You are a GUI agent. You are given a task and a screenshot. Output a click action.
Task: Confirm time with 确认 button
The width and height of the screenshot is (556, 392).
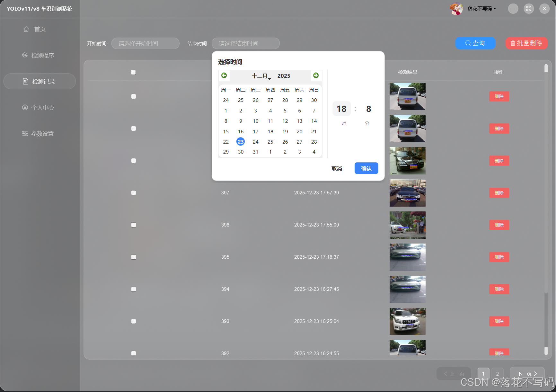click(366, 168)
